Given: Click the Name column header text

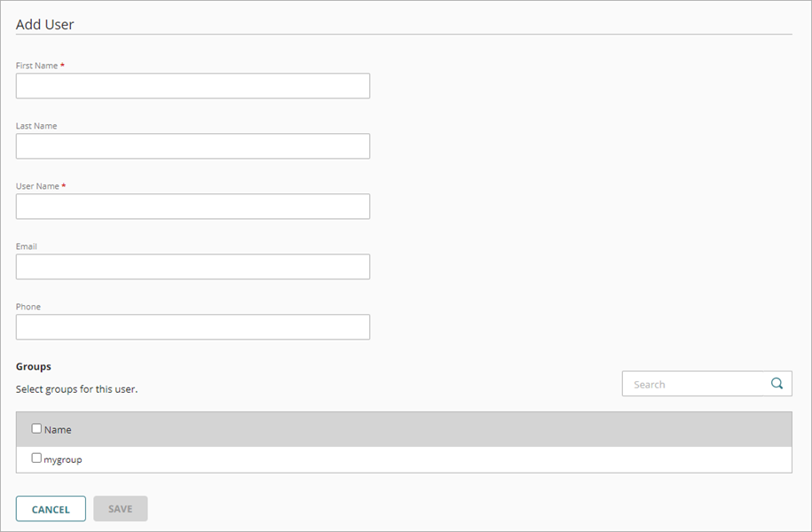Looking at the screenshot, I should (x=58, y=430).
